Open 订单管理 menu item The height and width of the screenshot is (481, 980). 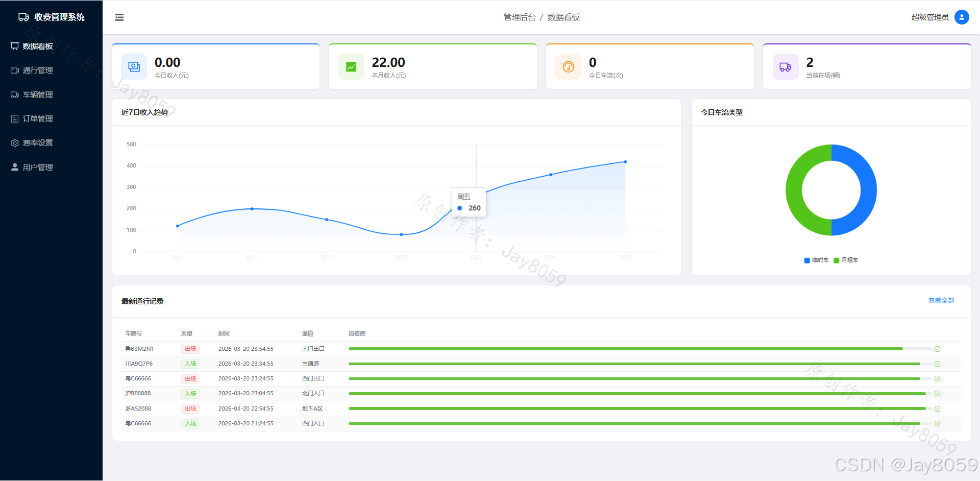click(51, 119)
